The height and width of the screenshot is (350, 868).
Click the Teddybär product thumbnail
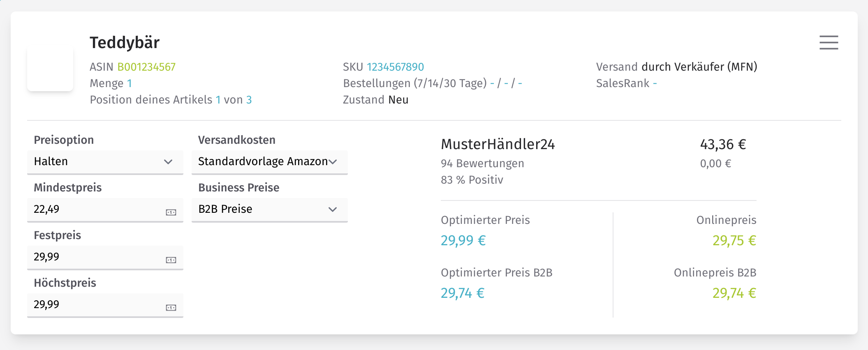[50, 68]
